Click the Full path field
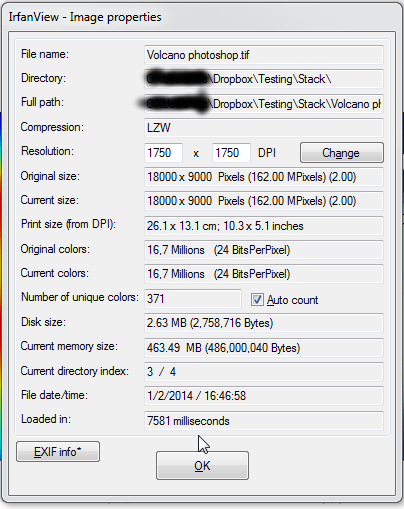The image size is (404, 509). point(264,104)
